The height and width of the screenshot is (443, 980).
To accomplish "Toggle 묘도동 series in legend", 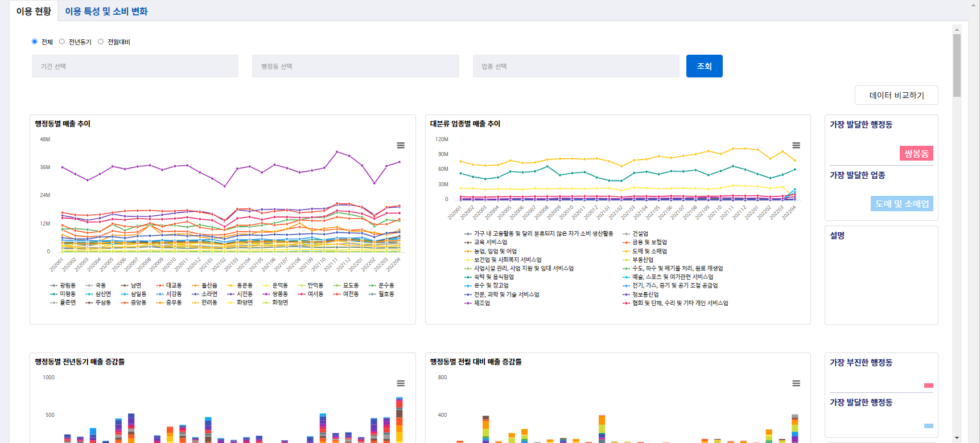I will [x=346, y=285].
